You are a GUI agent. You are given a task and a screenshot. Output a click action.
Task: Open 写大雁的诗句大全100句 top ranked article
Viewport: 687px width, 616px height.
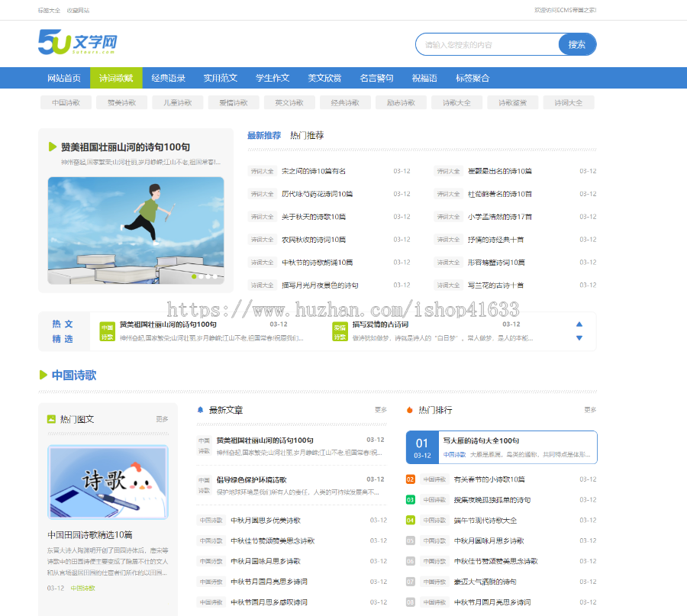pyautogui.click(x=481, y=440)
